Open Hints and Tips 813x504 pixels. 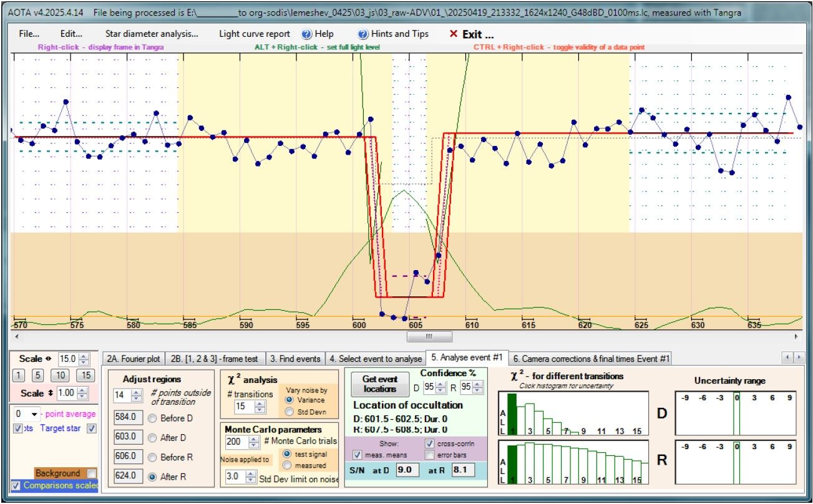[x=393, y=34]
